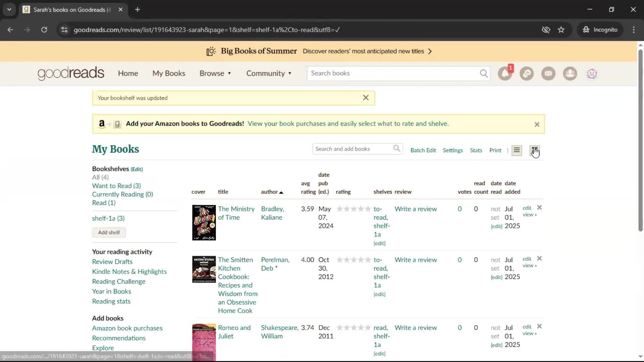Open the notifications bell icon
This screenshot has height=362, width=644.
point(505,73)
